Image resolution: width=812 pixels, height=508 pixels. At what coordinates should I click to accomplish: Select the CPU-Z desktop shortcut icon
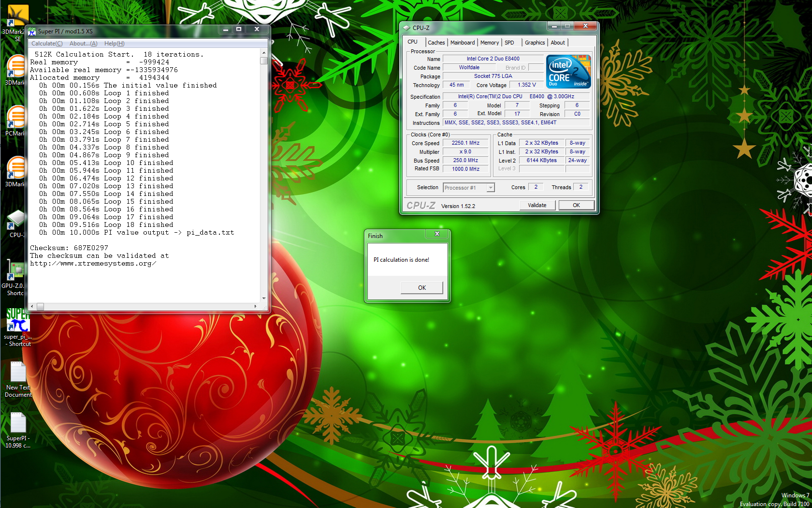(x=15, y=224)
